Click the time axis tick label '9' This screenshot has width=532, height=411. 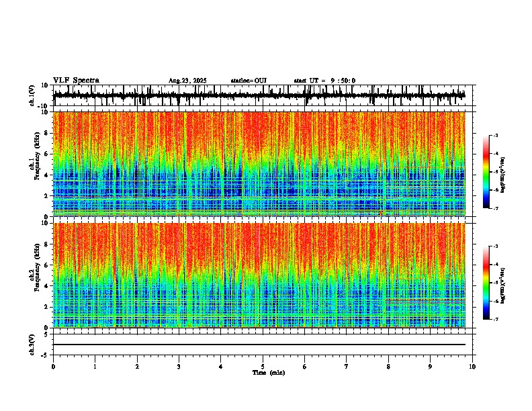pyautogui.click(x=430, y=367)
